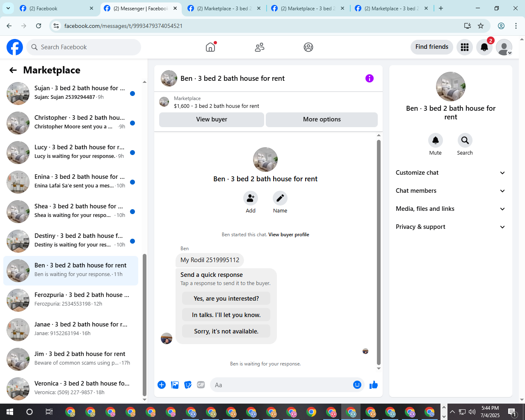
Task: Open more actions plus icon in composer
Action: 162,385
